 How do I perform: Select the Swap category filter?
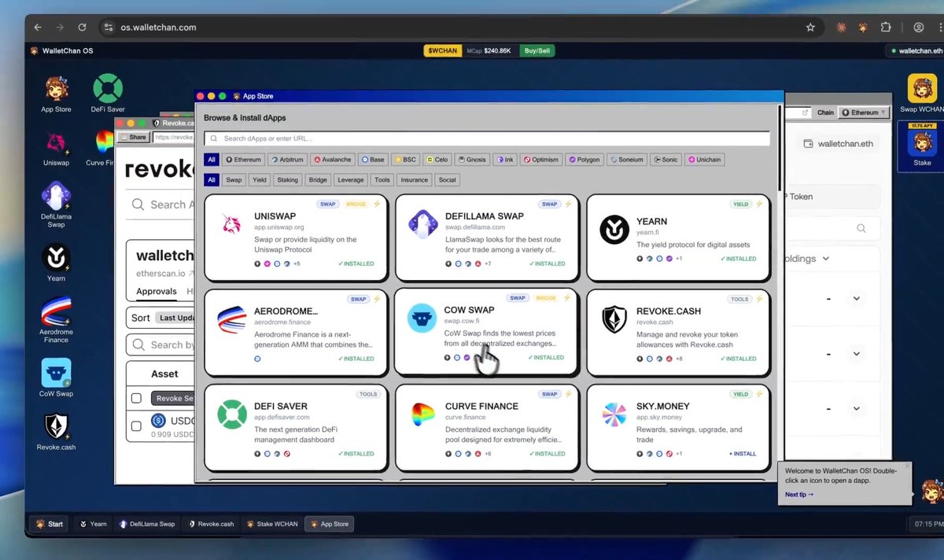pyautogui.click(x=234, y=180)
